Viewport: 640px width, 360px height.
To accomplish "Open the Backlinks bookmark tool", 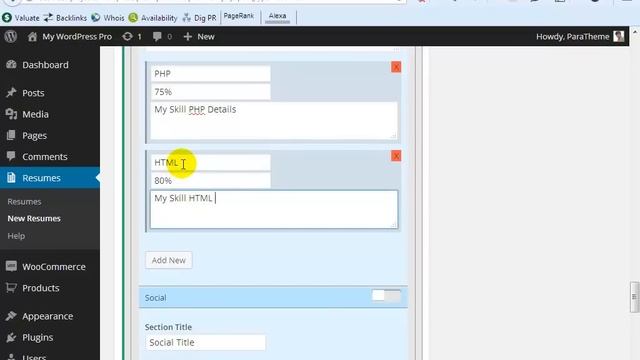I will 65,18.
